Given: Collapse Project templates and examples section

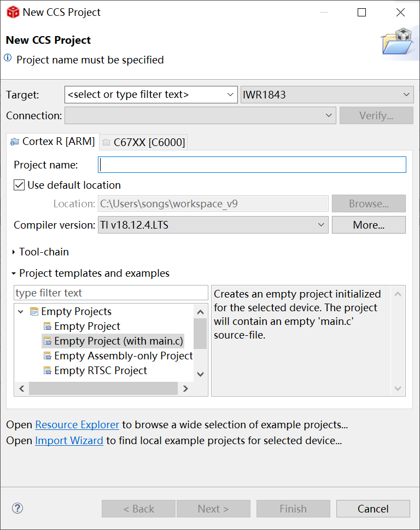Looking at the screenshot, I should [x=14, y=273].
